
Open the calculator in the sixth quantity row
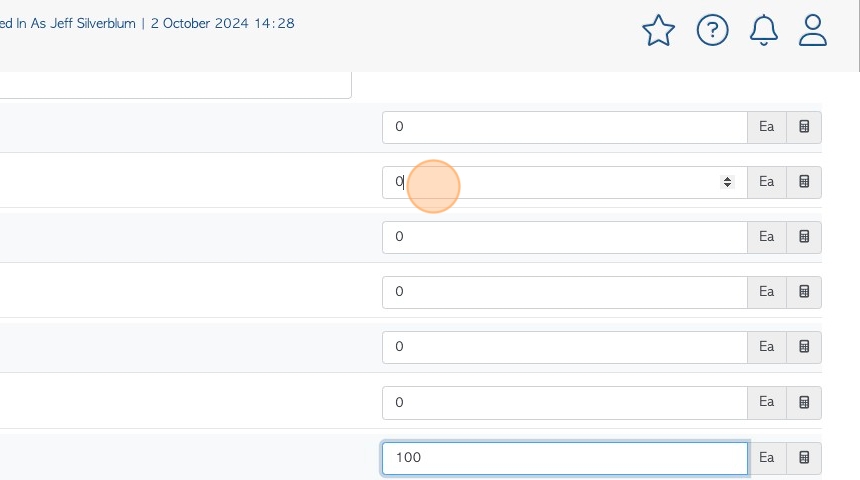[x=804, y=402]
